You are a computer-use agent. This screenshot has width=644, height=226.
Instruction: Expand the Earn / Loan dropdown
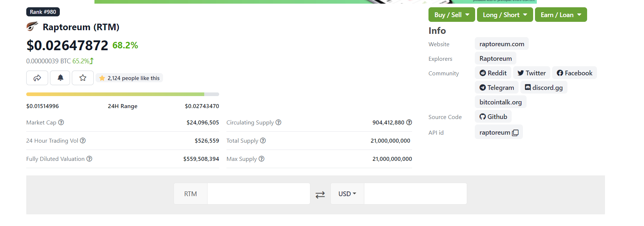pyautogui.click(x=561, y=15)
